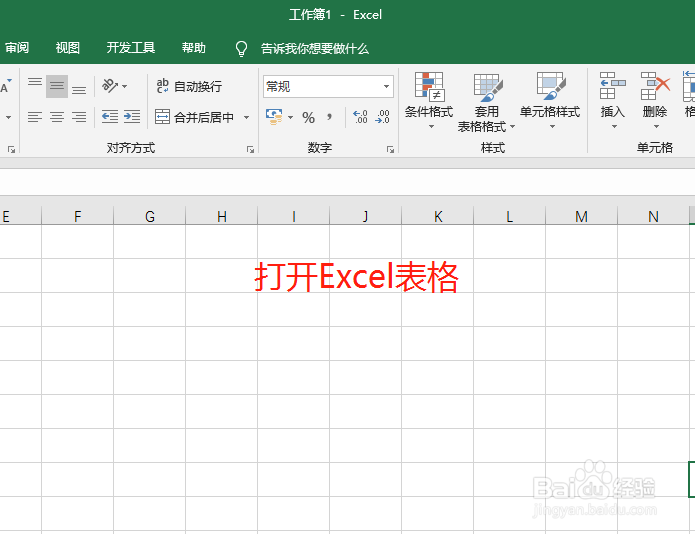Screen dimensions: 695x534
Task: Open the text orientation dropdown arrow
Action: 125,86
